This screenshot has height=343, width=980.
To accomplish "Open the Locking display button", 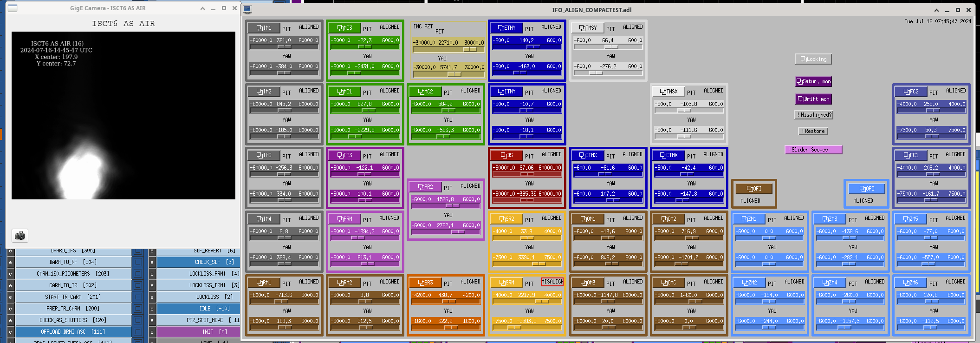I will click(813, 59).
